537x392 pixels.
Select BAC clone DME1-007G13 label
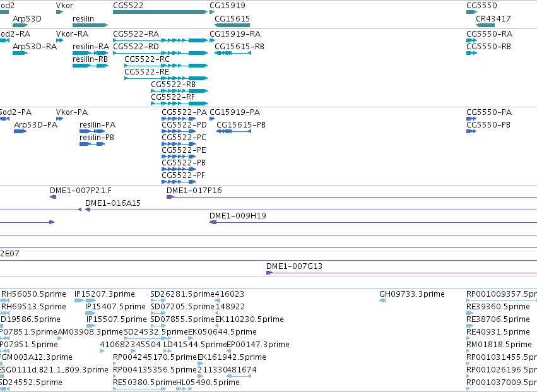click(295, 266)
